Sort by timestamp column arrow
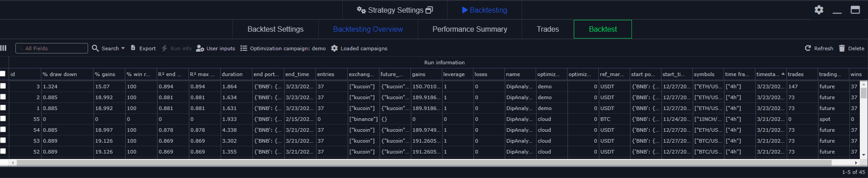Image resolution: width=868 pixels, height=178 pixels. point(783,74)
